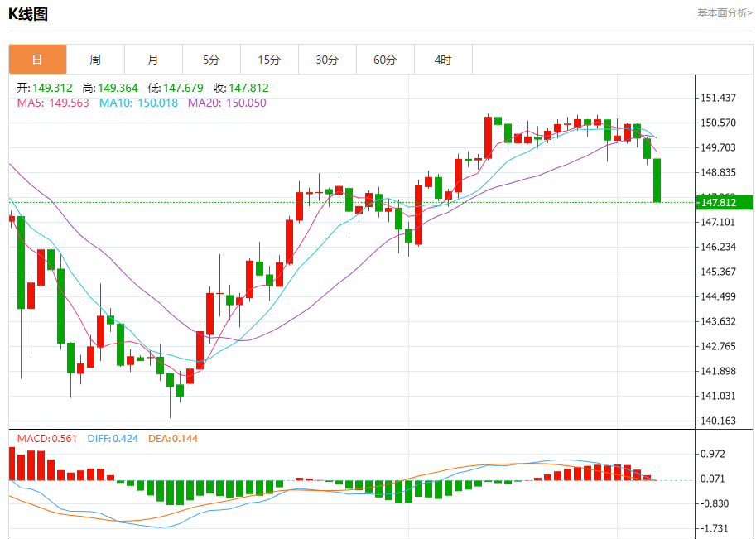Click the green 147.812 current price tag
Screen dimensions: 756x539
pyautogui.click(x=725, y=203)
